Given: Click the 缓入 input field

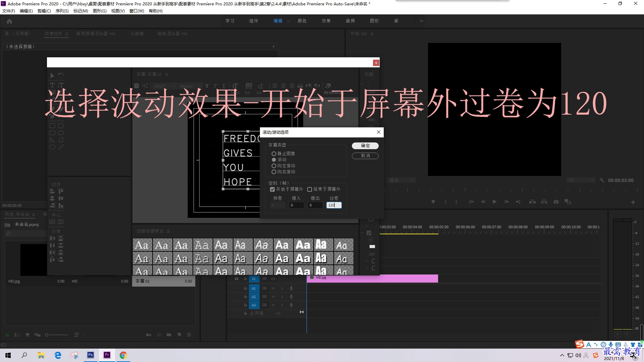Looking at the screenshot, I should pos(297,205).
